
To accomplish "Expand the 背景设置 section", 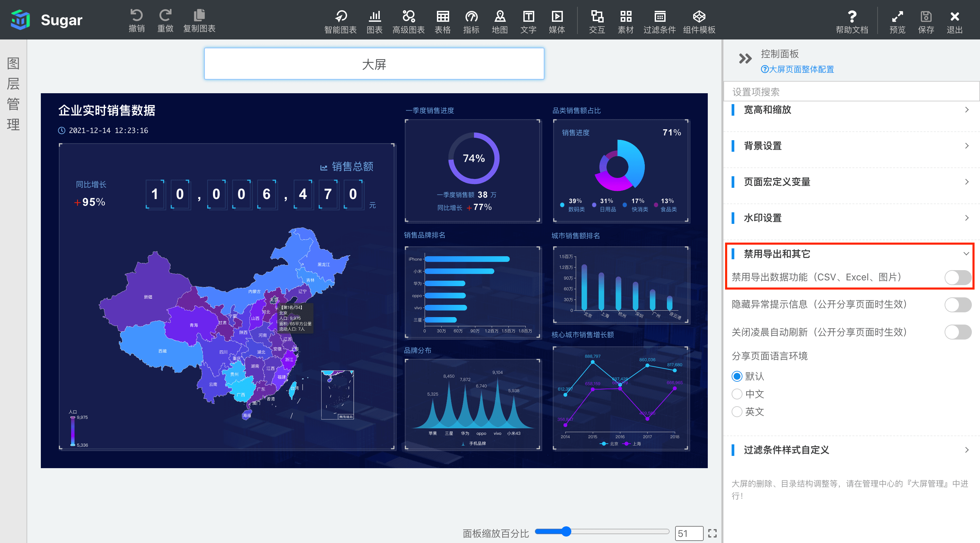I will click(x=851, y=146).
